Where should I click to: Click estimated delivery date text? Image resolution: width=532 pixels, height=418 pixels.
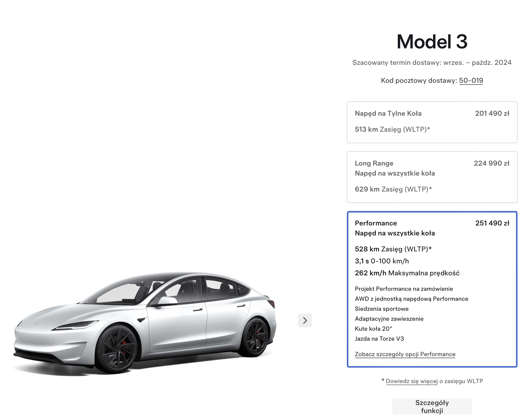point(432,62)
